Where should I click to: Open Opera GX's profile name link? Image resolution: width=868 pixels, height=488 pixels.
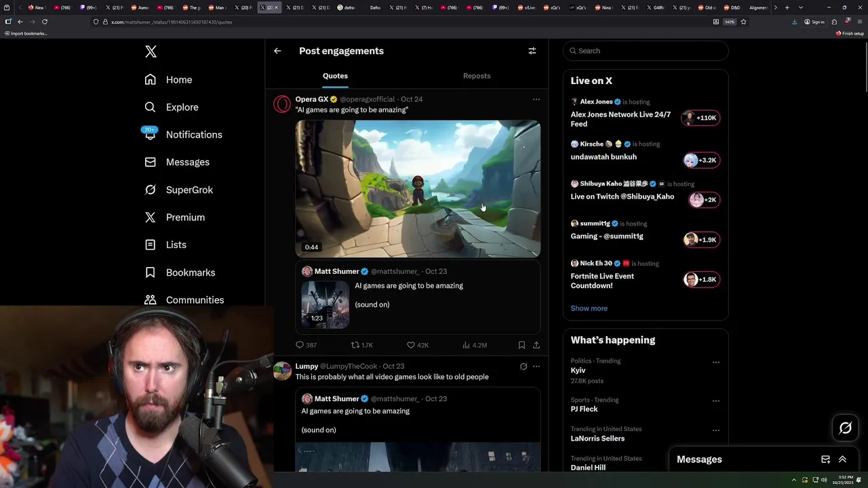[x=311, y=100]
